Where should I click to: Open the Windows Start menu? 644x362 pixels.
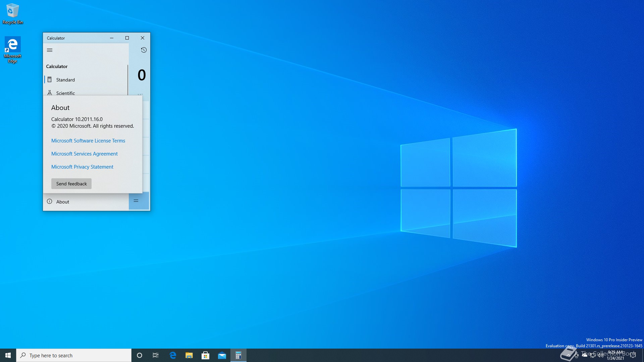pyautogui.click(x=8, y=355)
